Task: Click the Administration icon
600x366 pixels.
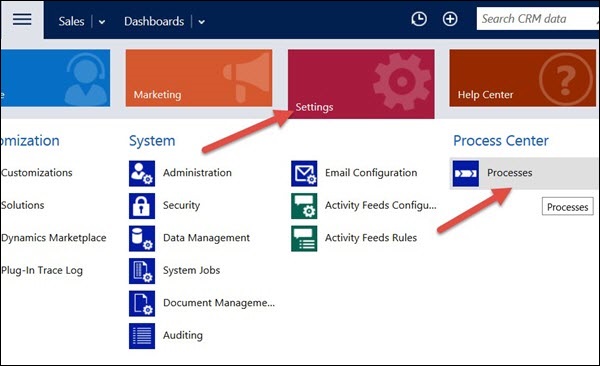Action: 142,173
